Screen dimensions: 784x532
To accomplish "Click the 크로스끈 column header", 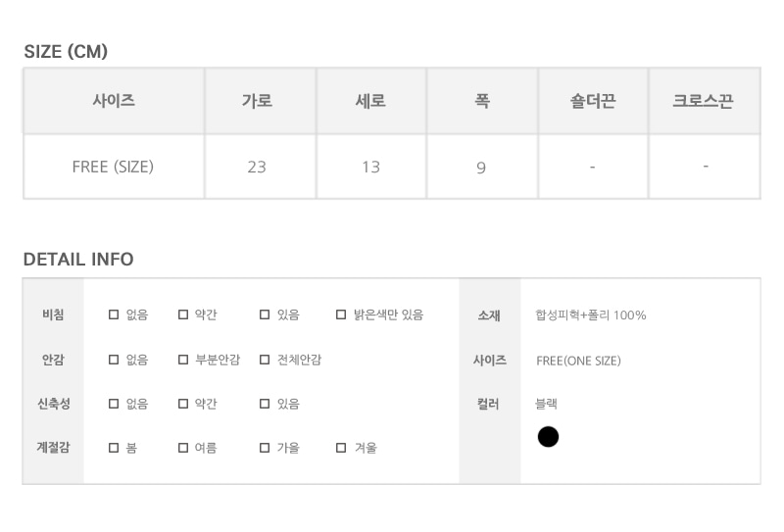I will click(x=705, y=101).
